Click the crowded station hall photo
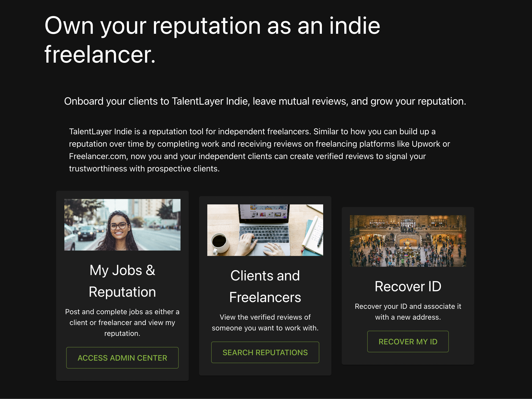This screenshot has width=532, height=399. [408, 241]
